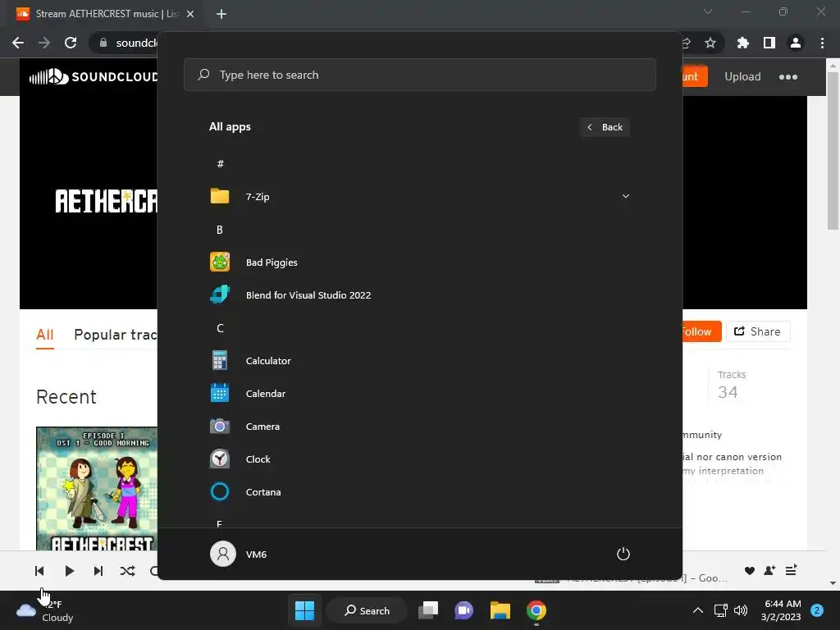
Task: Go back in Chrome
Action: pyautogui.click(x=18, y=43)
